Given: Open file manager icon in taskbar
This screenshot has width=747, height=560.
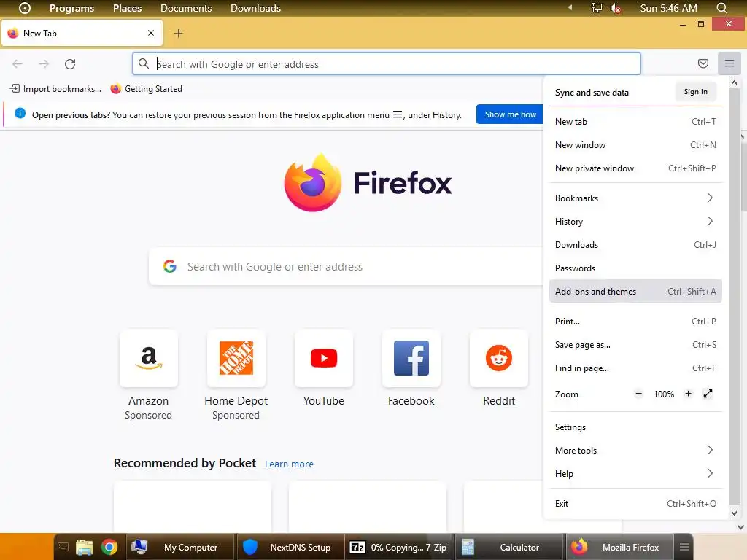Looking at the screenshot, I should (x=85, y=547).
